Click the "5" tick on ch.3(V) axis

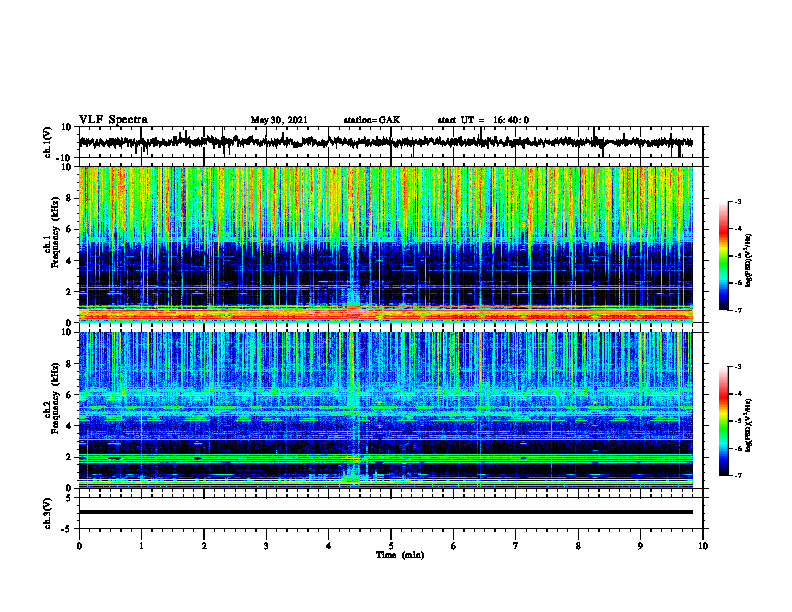click(x=69, y=498)
